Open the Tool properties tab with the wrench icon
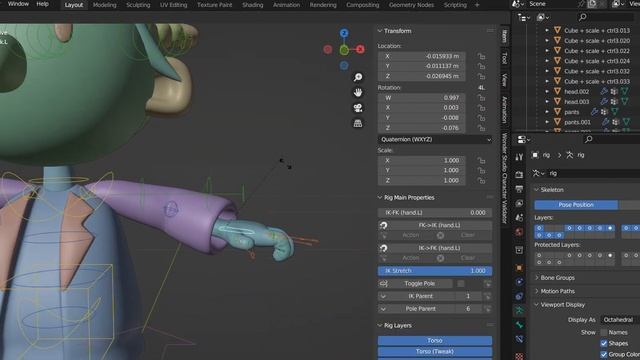 [x=519, y=157]
